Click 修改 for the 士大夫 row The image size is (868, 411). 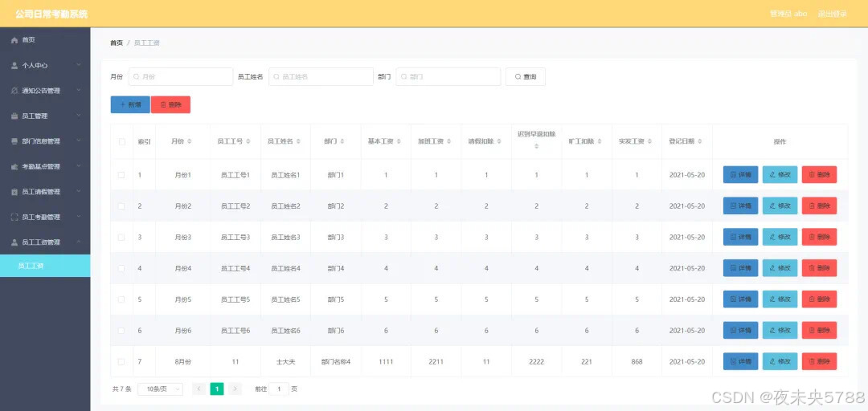(780, 362)
